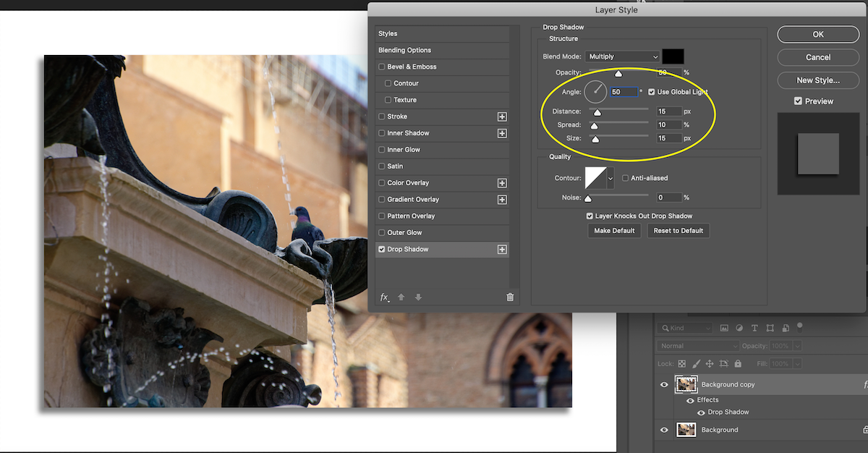This screenshot has height=453, width=868.
Task: Enable the Outer Glow checkbox
Action: (382, 233)
